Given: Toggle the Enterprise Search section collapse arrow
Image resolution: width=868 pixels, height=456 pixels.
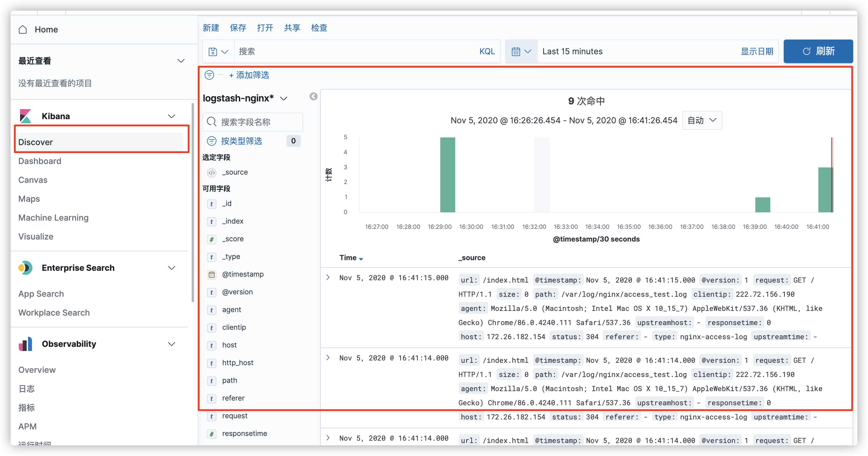Looking at the screenshot, I should [x=174, y=268].
